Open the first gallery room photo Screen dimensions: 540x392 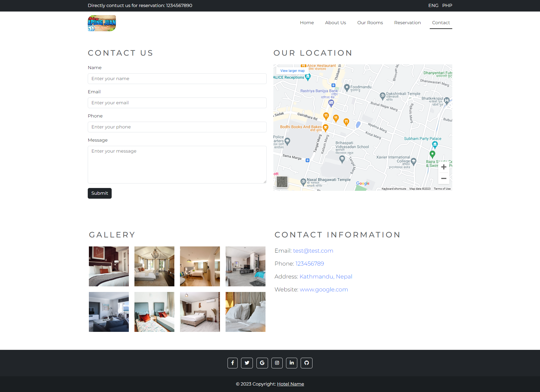(x=109, y=266)
